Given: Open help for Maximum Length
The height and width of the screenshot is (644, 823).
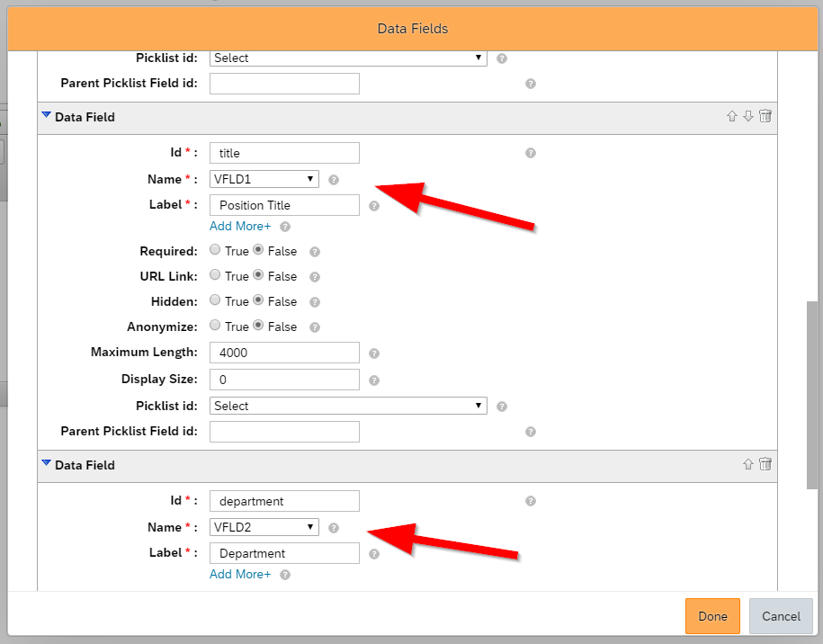Looking at the screenshot, I should point(373,353).
